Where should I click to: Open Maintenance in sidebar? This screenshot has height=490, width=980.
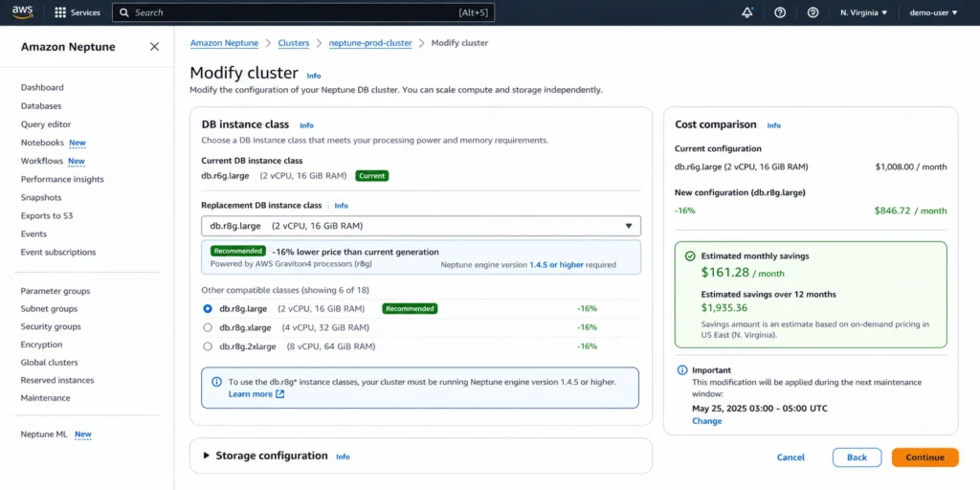pos(46,398)
